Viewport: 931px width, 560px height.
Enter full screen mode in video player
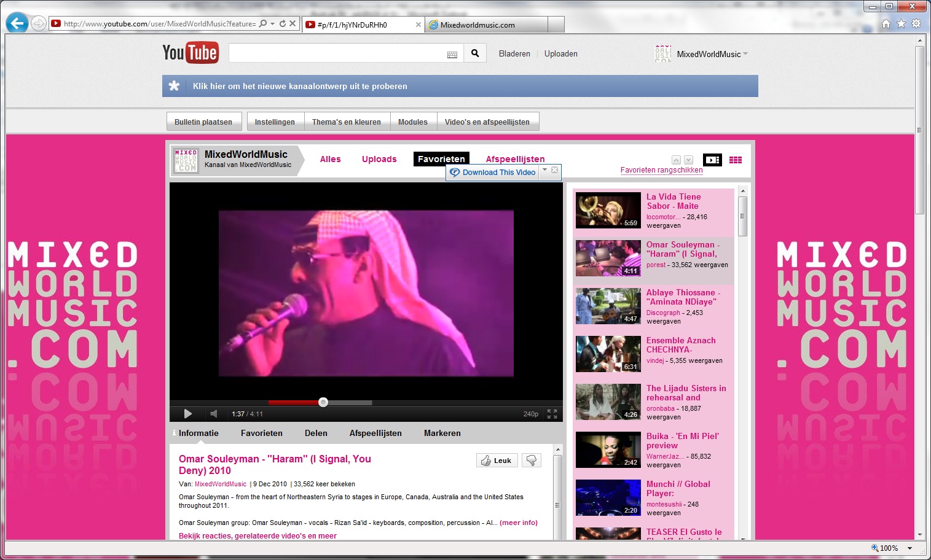(552, 414)
